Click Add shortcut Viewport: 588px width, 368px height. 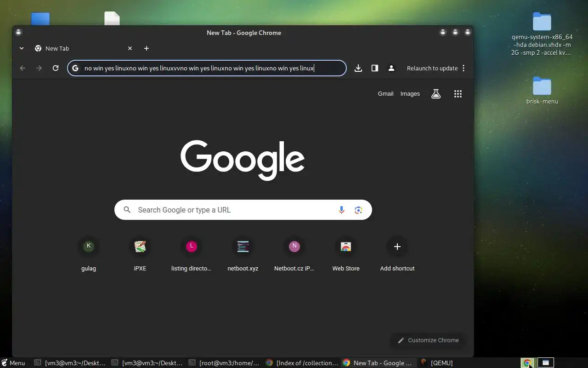pos(397,254)
